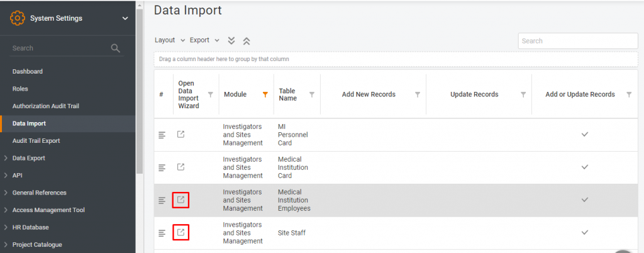This screenshot has height=253, width=644.
Task: Open Data Import Wizard for Site Staff
Action: [180, 233]
